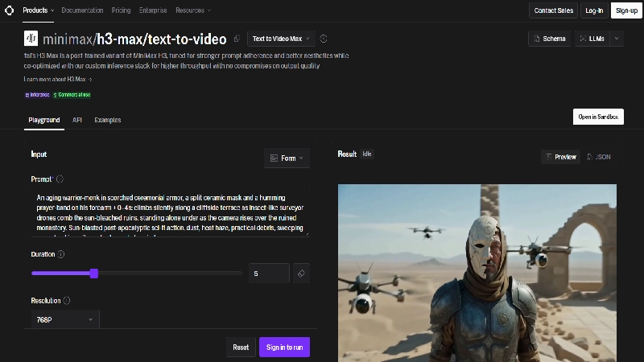Click the site logo icon

tap(9, 10)
